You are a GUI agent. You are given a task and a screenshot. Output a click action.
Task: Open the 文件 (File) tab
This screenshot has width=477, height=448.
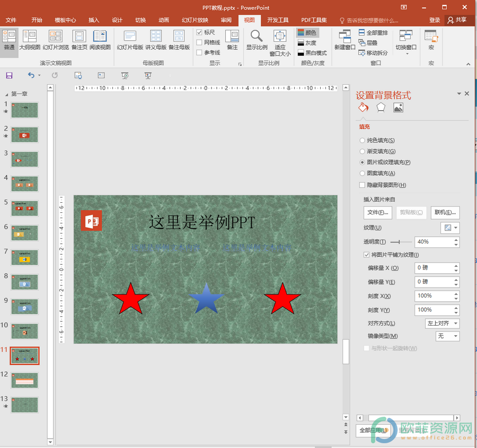pyautogui.click(x=11, y=20)
